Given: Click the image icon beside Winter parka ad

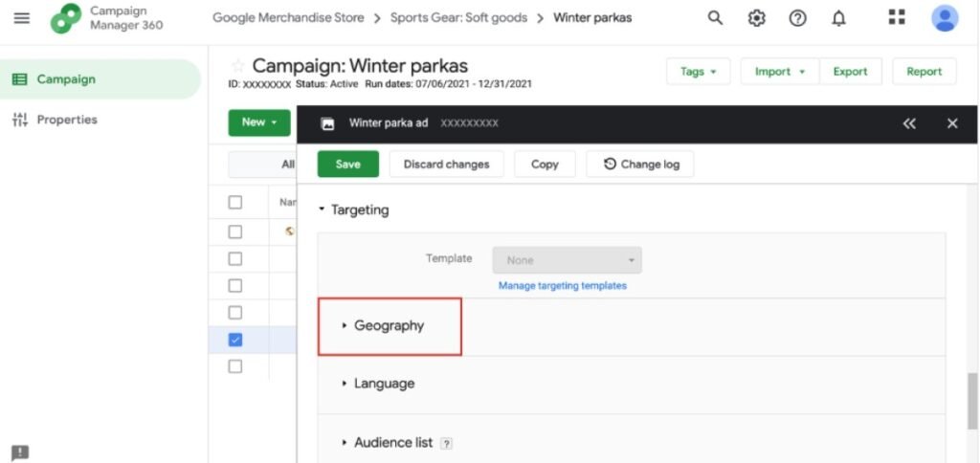Looking at the screenshot, I should pyautogui.click(x=327, y=123).
